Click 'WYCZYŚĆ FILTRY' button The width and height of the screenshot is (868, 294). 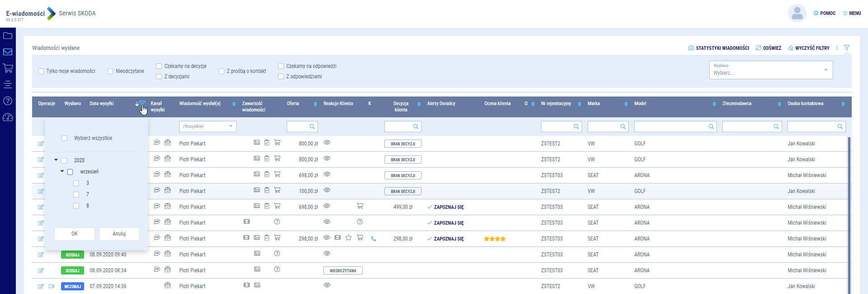click(x=809, y=48)
